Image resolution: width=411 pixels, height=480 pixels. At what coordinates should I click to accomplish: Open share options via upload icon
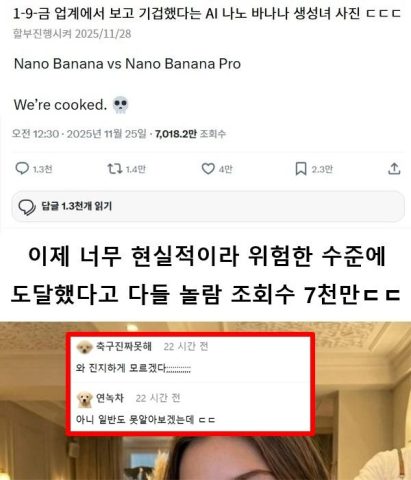[x=394, y=168]
